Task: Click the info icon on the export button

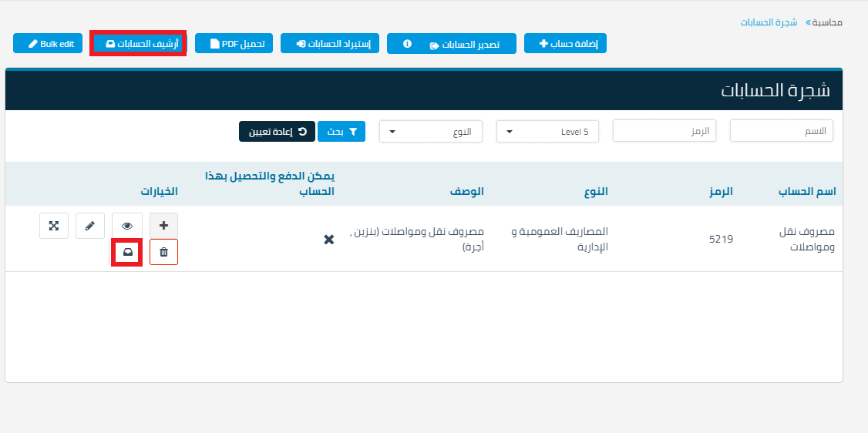Action: pyautogui.click(x=407, y=44)
